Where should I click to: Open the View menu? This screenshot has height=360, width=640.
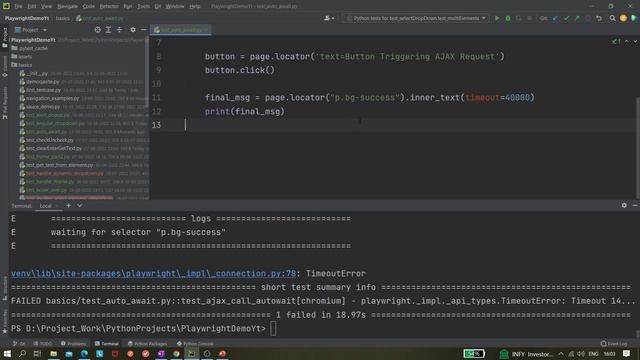point(47,7)
